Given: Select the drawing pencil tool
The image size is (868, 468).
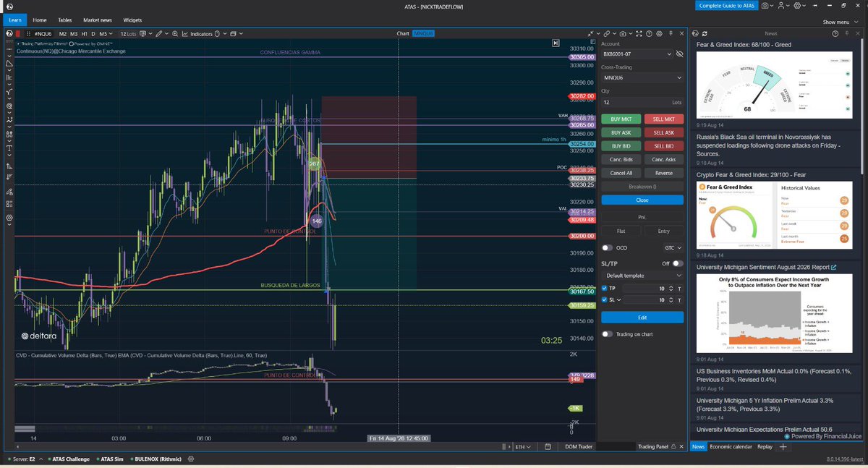Looking at the screenshot, I should [158, 34].
